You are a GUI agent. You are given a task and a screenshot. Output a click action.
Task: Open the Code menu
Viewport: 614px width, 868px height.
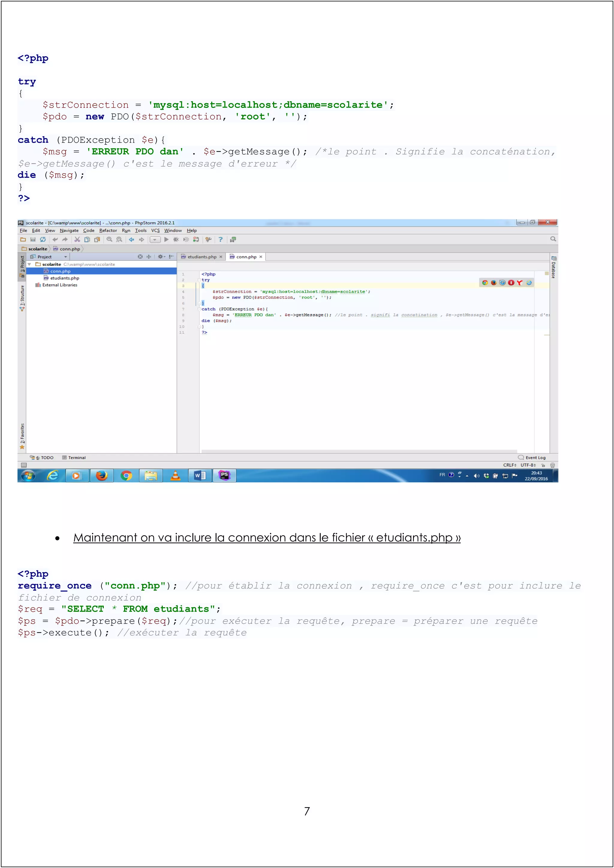[89, 230]
